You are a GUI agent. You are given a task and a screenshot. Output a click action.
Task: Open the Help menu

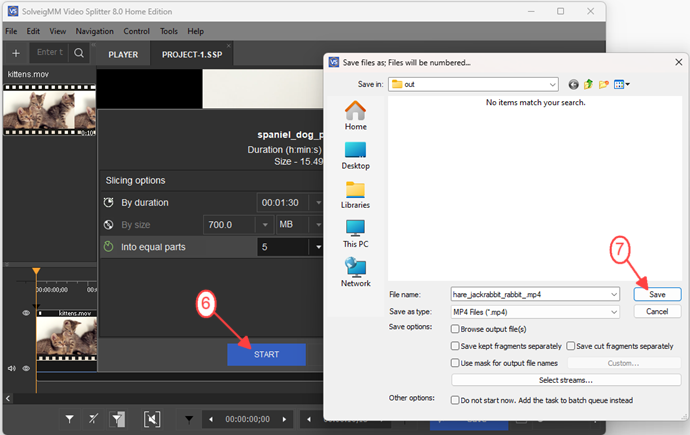tap(195, 31)
